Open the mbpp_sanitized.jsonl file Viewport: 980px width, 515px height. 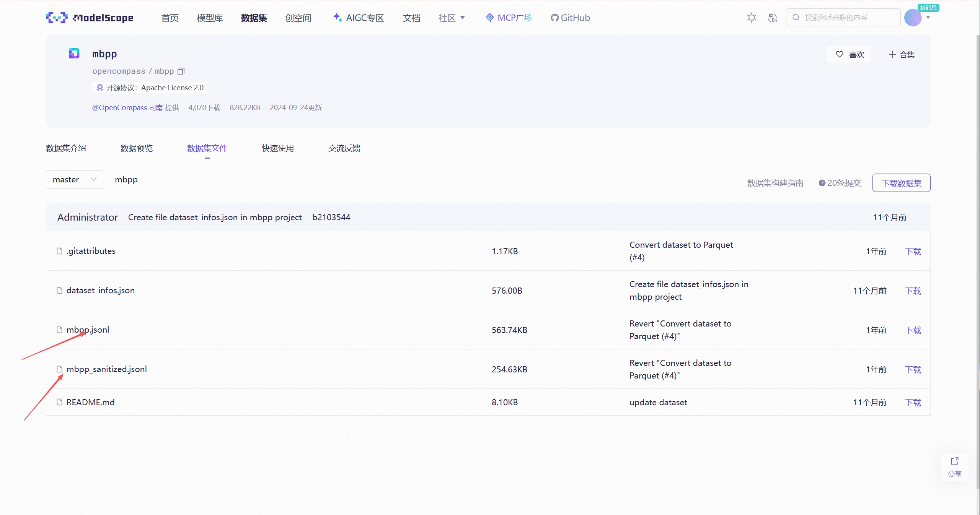click(107, 369)
